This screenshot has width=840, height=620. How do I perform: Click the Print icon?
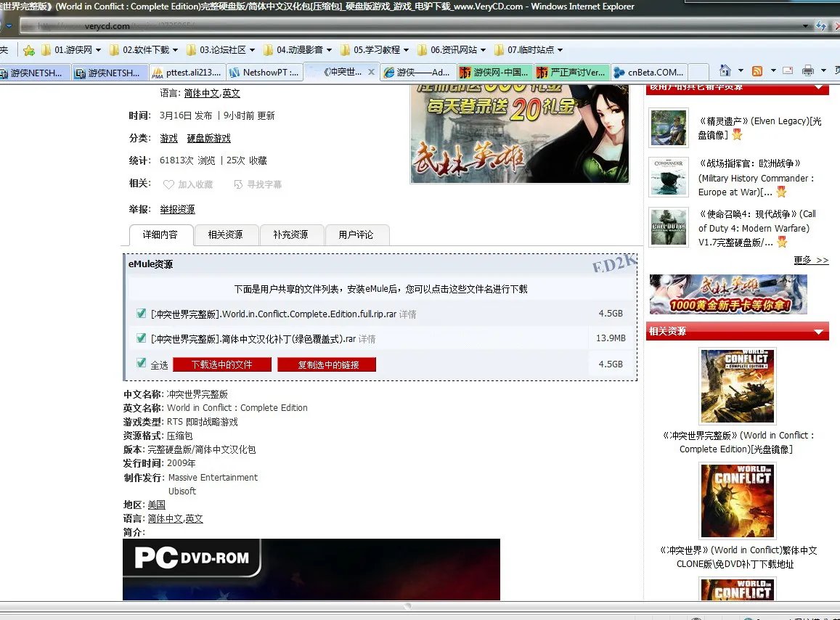[808, 70]
